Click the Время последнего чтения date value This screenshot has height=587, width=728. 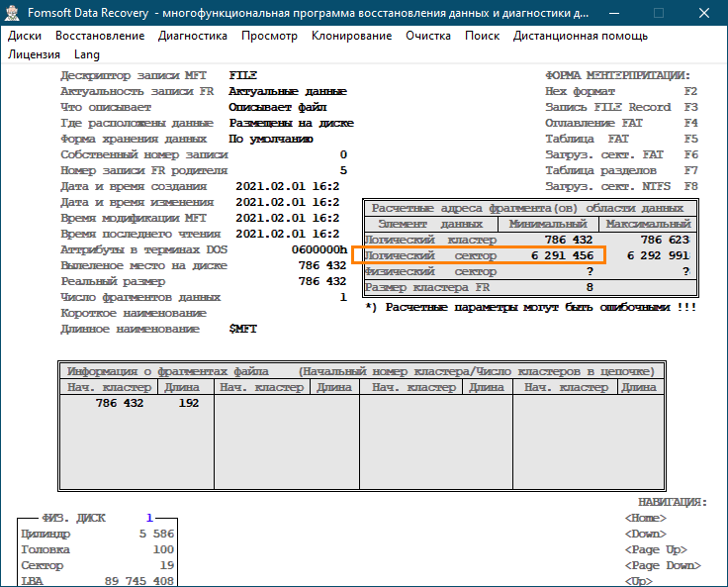click(x=288, y=234)
